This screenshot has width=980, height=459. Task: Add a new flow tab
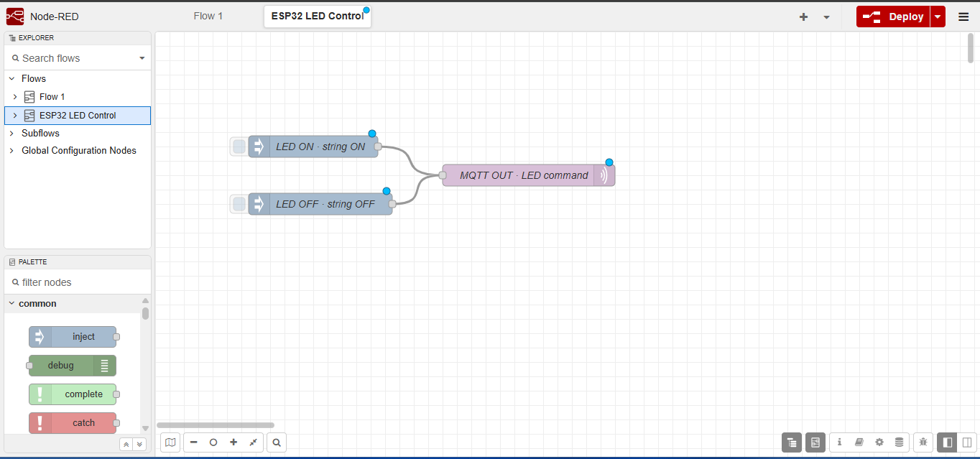coord(804,17)
